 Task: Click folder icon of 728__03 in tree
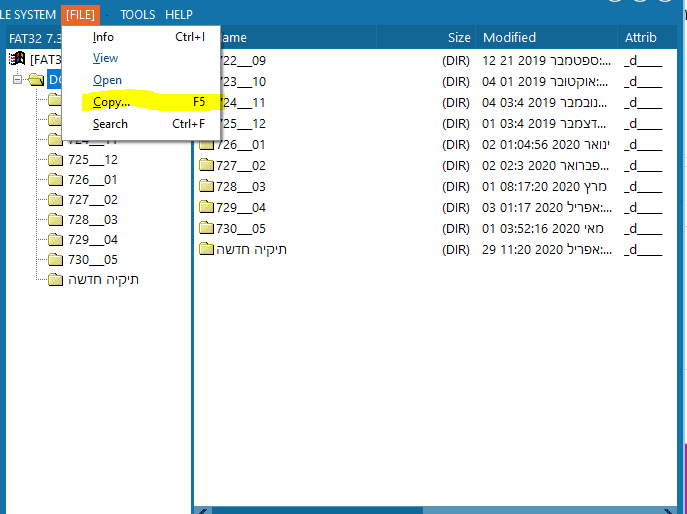coord(55,220)
